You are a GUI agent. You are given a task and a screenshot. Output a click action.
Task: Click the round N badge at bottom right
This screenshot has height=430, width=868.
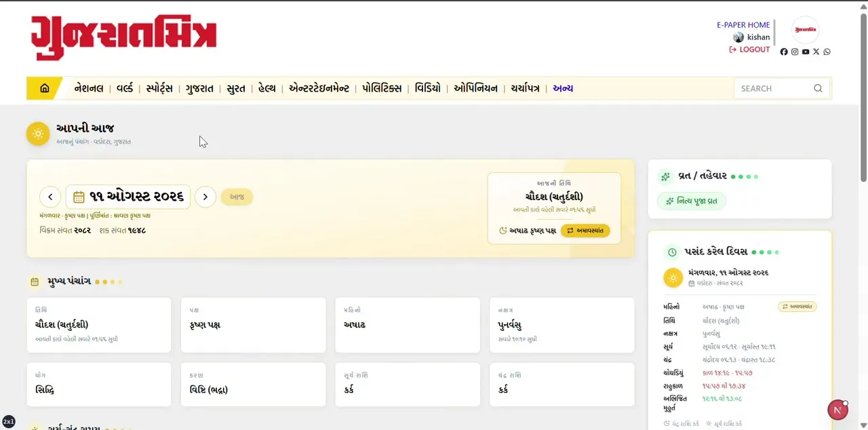838,410
